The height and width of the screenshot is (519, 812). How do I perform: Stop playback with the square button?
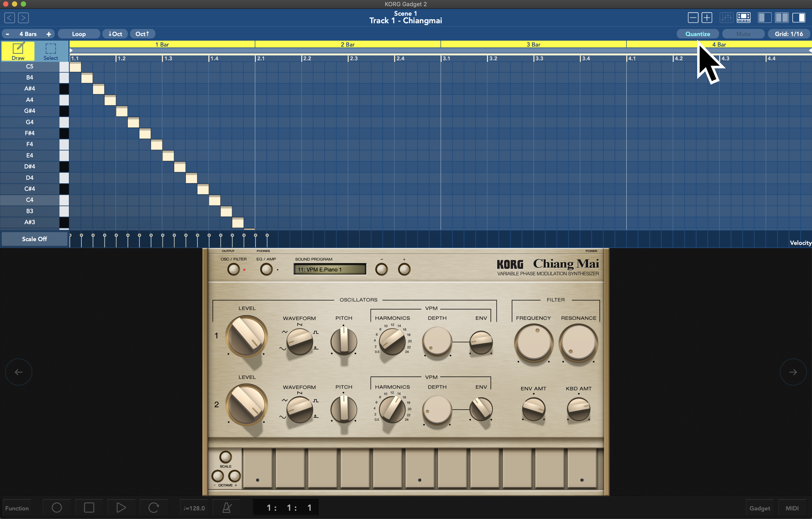click(x=89, y=508)
